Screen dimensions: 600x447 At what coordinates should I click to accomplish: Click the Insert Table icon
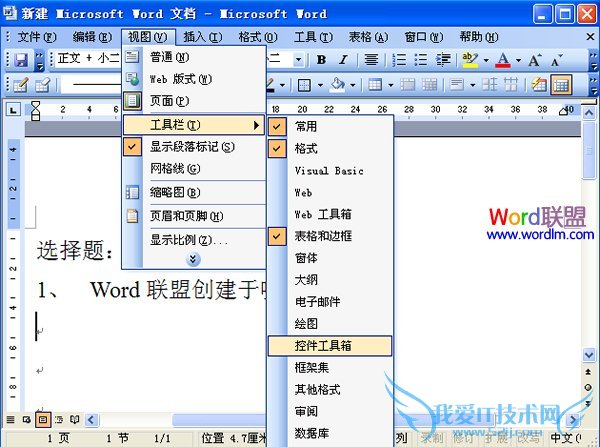pos(375,85)
